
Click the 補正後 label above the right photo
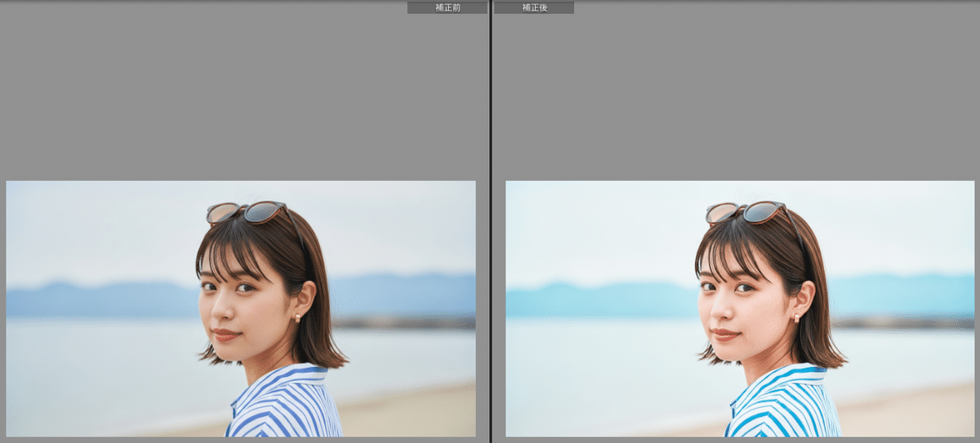pyautogui.click(x=533, y=7)
